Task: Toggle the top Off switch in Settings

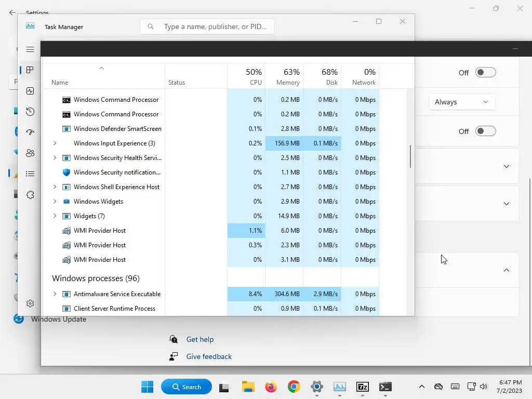Action: tap(486, 72)
